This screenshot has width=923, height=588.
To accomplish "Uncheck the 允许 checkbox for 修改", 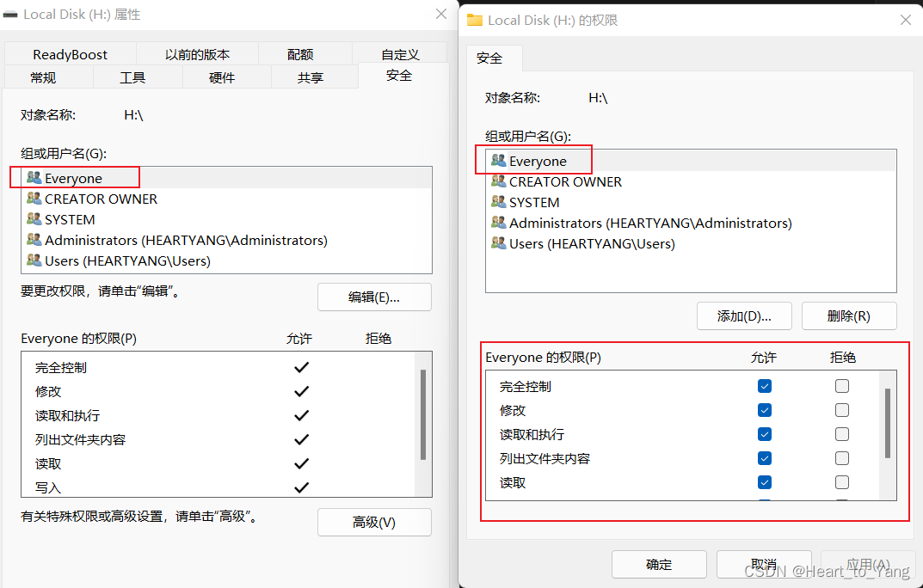I will coord(765,410).
